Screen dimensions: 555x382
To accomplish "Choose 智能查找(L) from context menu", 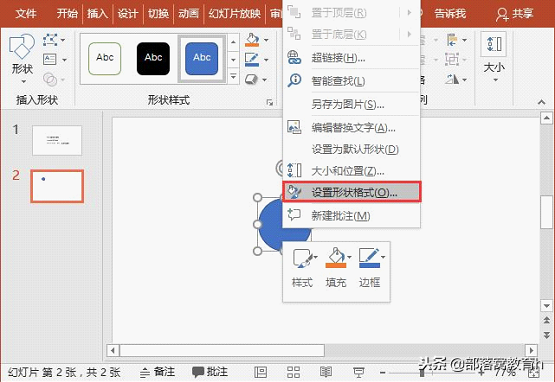I will click(x=351, y=81).
